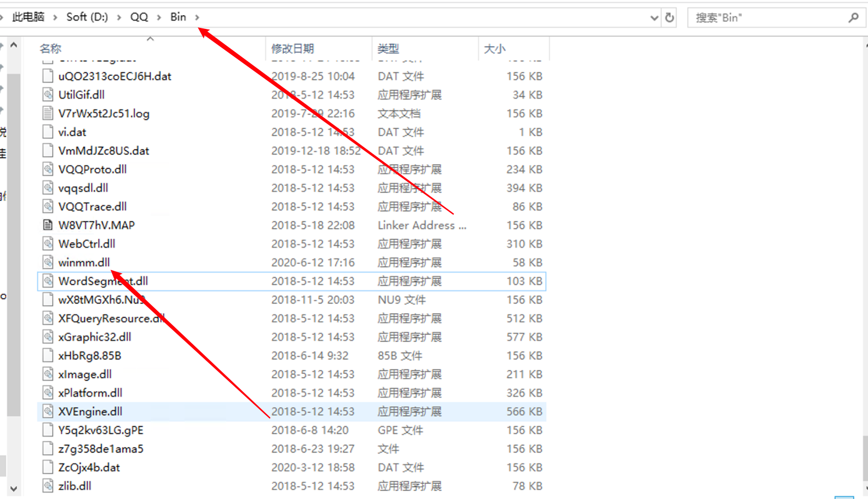Viewport: 868px width, 499px height.
Task: Click the zlib.dll file icon
Action: (48, 486)
